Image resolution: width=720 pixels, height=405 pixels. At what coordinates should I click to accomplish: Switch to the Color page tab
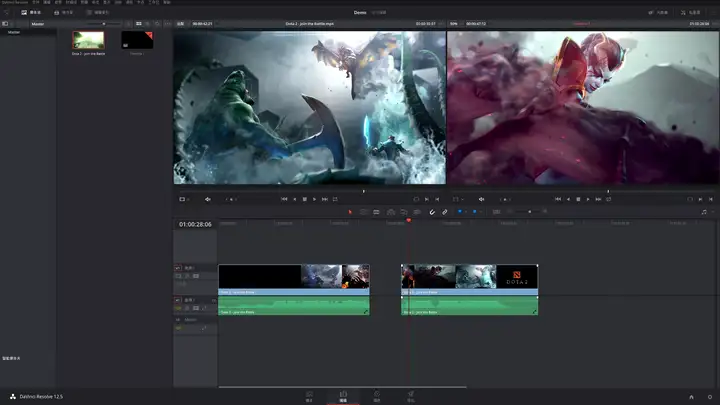[x=377, y=396]
